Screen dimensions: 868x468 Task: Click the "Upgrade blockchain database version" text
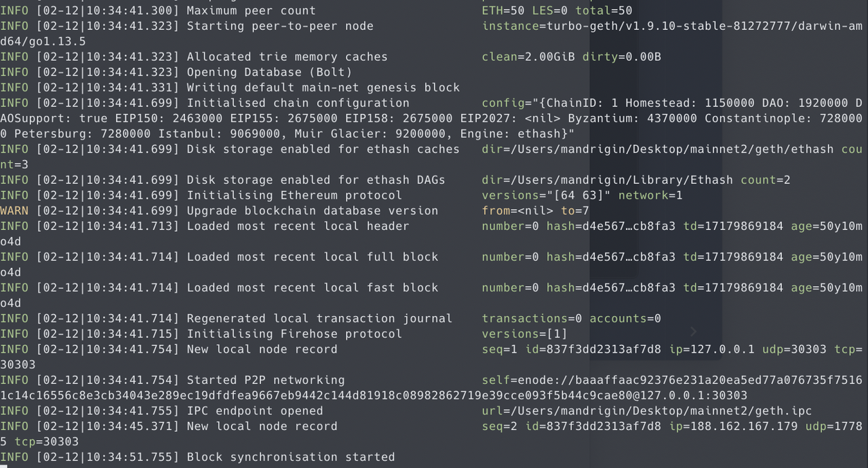pyautogui.click(x=313, y=211)
